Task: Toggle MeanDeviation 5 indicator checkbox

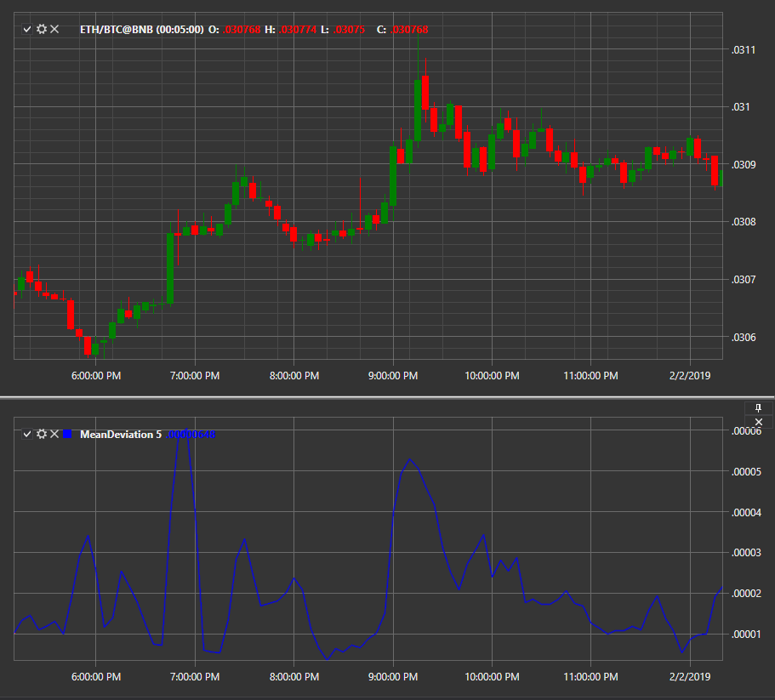Action: [x=27, y=435]
